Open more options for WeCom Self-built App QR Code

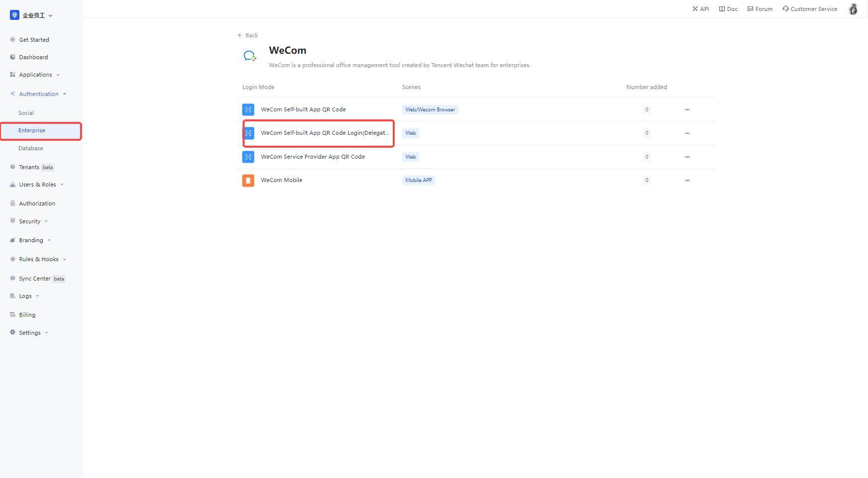687,110
